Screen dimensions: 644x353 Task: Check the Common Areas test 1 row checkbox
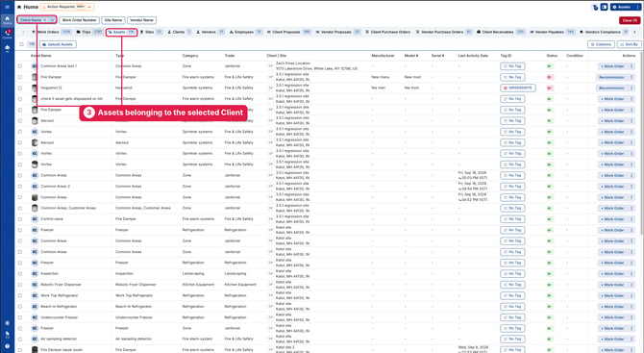coord(20,66)
